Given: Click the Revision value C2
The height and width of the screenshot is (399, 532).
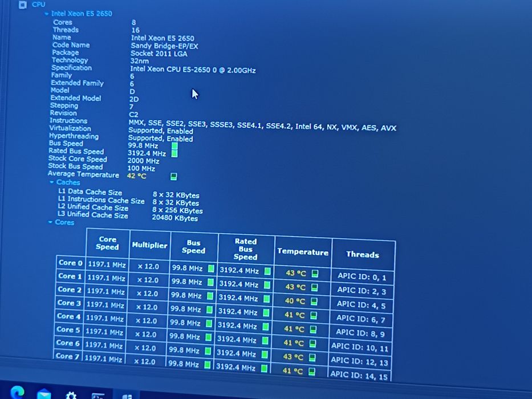Looking at the screenshot, I should 133,115.
